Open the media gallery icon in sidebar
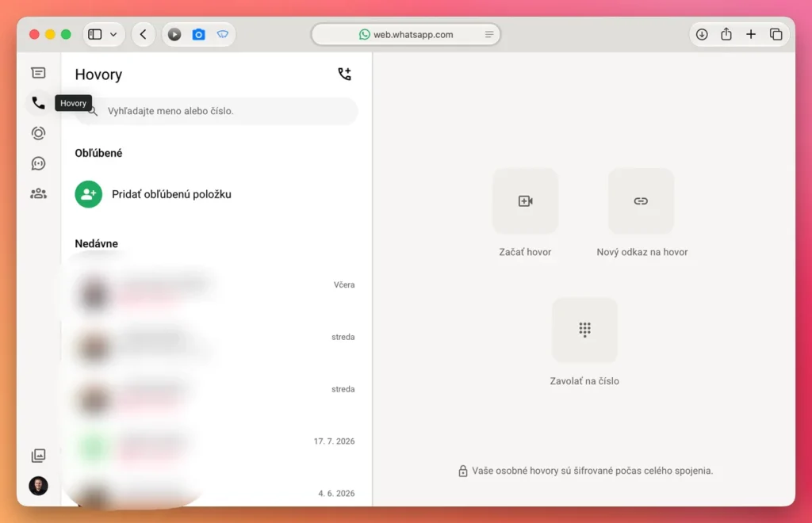Screen dimensions: 812x523 pyautogui.click(x=38, y=455)
